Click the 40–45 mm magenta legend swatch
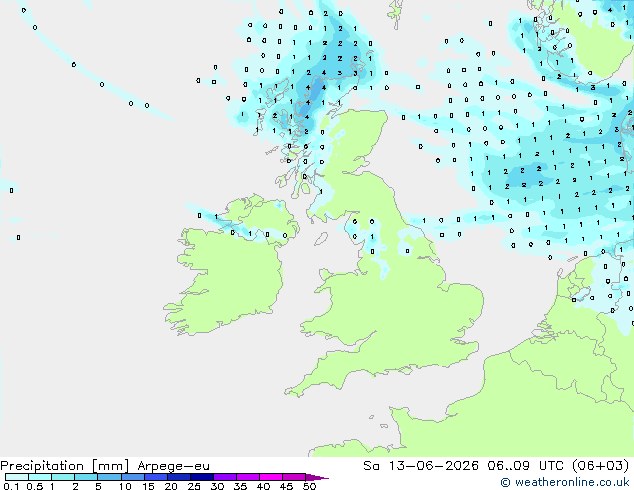 [x=271, y=477]
